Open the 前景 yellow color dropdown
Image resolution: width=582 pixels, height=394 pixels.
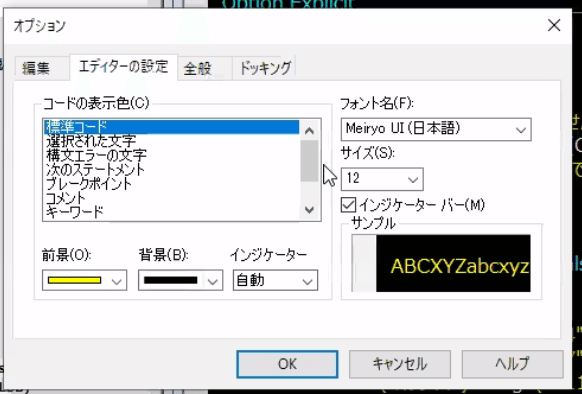85,280
